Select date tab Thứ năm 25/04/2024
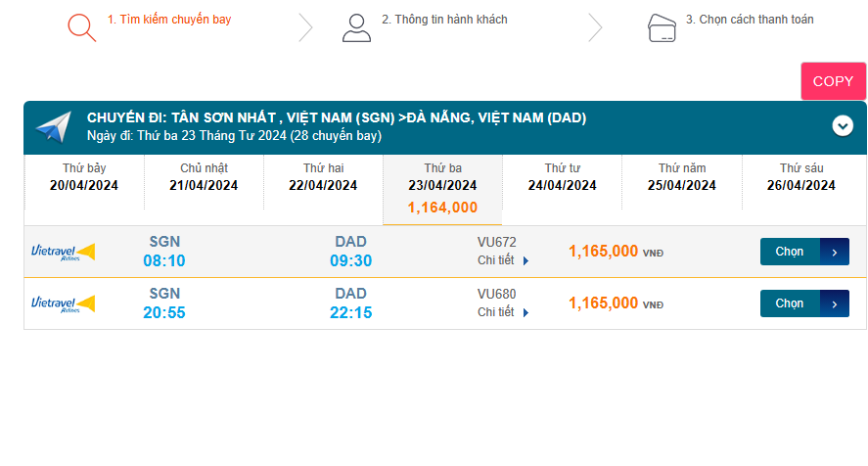This screenshot has height=466, width=868. pos(682,177)
